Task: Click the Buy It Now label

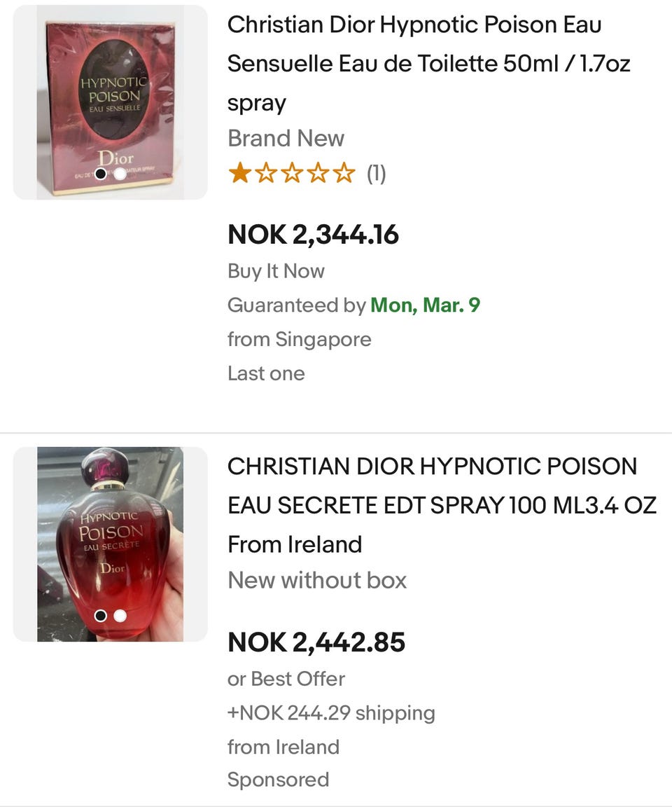Action: tap(276, 271)
